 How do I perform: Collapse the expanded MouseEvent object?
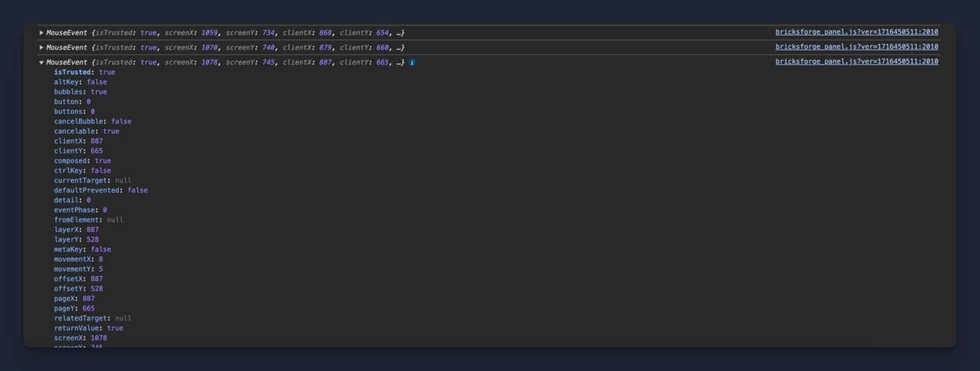[x=41, y=62]
